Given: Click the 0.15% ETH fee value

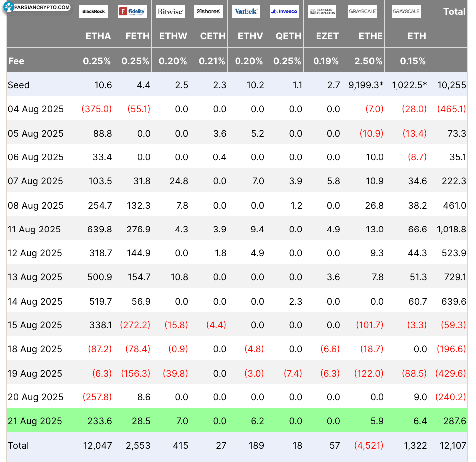Looking at the screenshot, I should pyautogui.click(x=412, y=61).
